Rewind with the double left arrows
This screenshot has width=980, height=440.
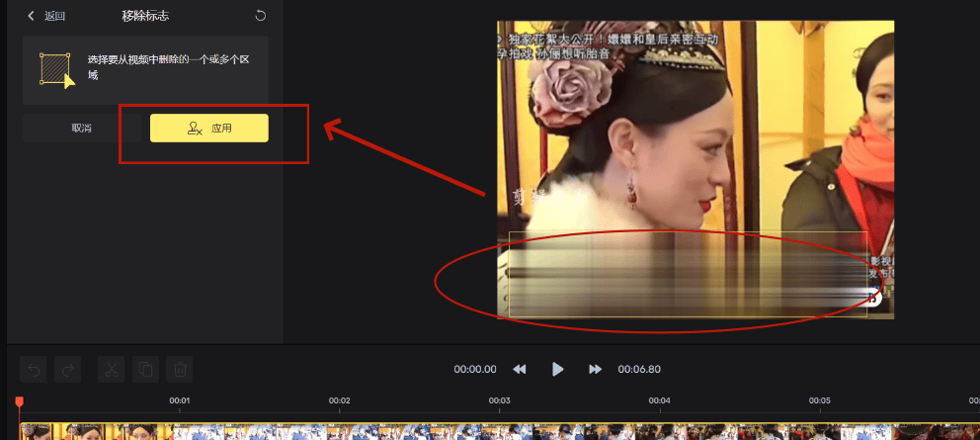click(x=520, y=369)
